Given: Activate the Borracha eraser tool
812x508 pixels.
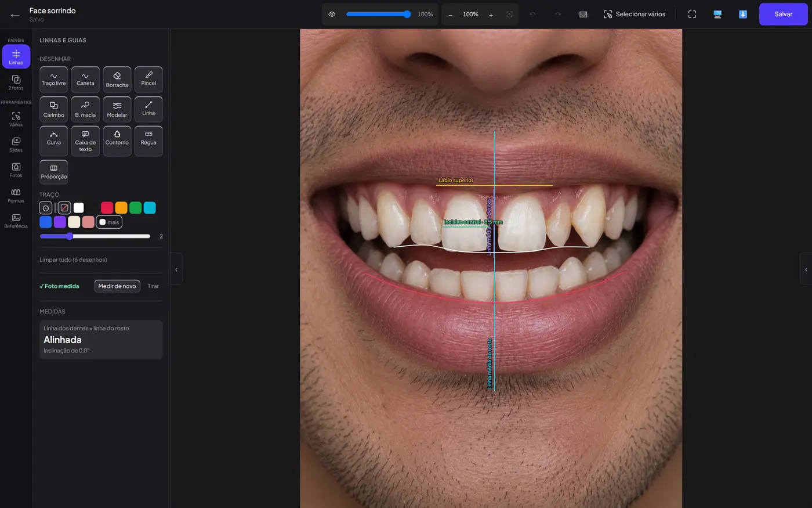Looking at the screenshot, I should [117, 80].
